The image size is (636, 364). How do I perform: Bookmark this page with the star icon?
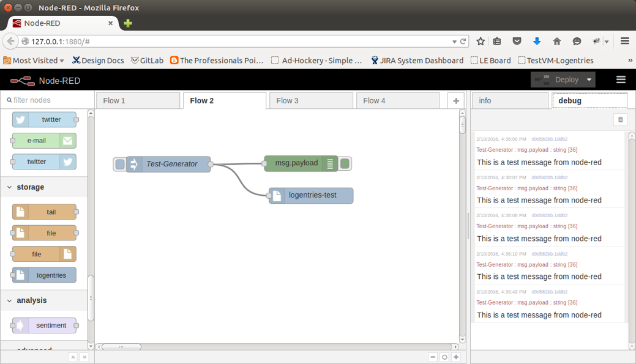(481, 41)
